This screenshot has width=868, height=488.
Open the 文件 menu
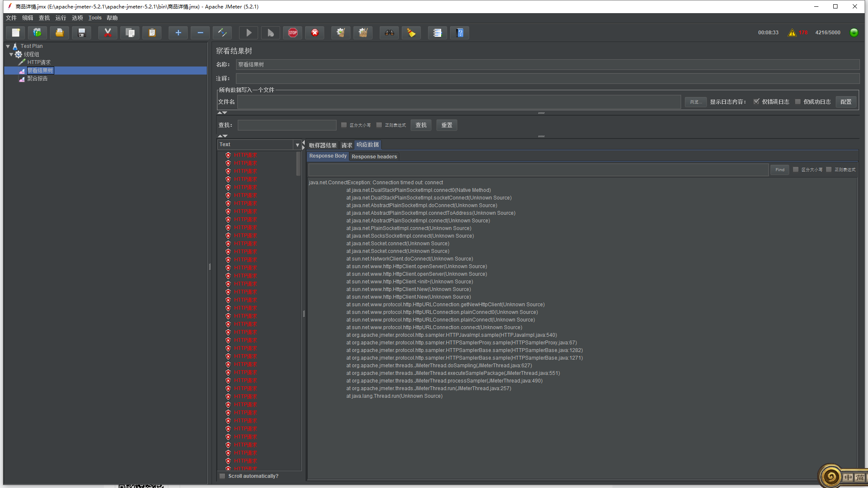11,18
